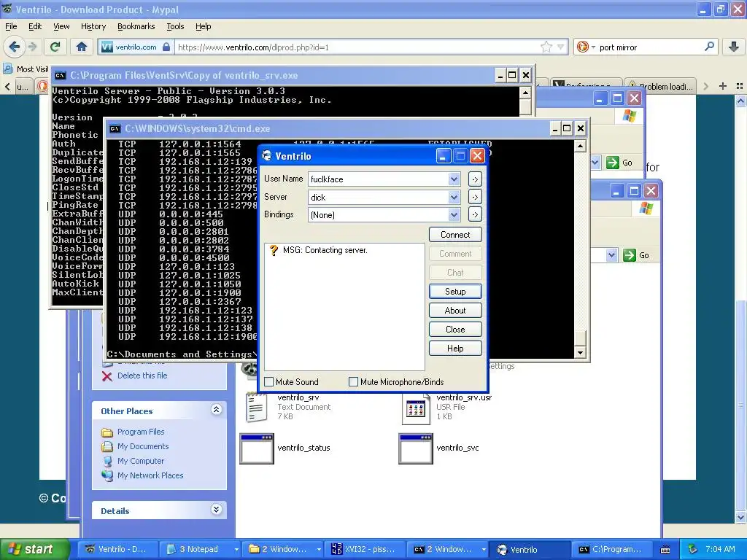Click the browser page vertical scrollbar

pyautogui.click(x=740, y=308)
